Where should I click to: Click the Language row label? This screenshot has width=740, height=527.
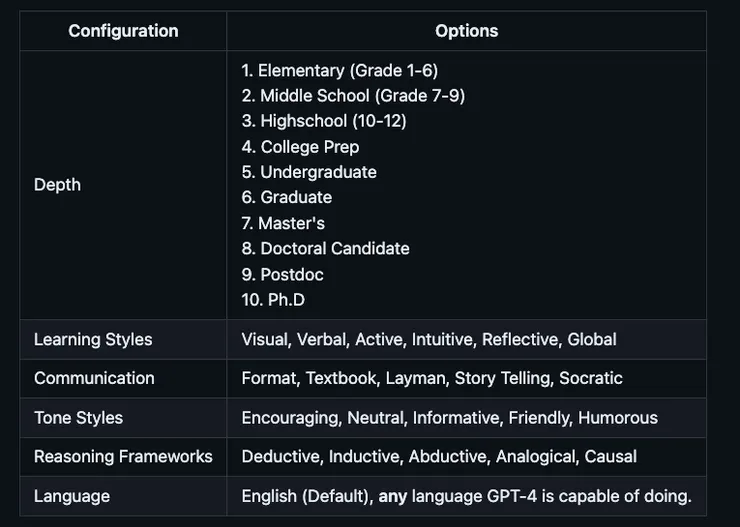[72, 496]
